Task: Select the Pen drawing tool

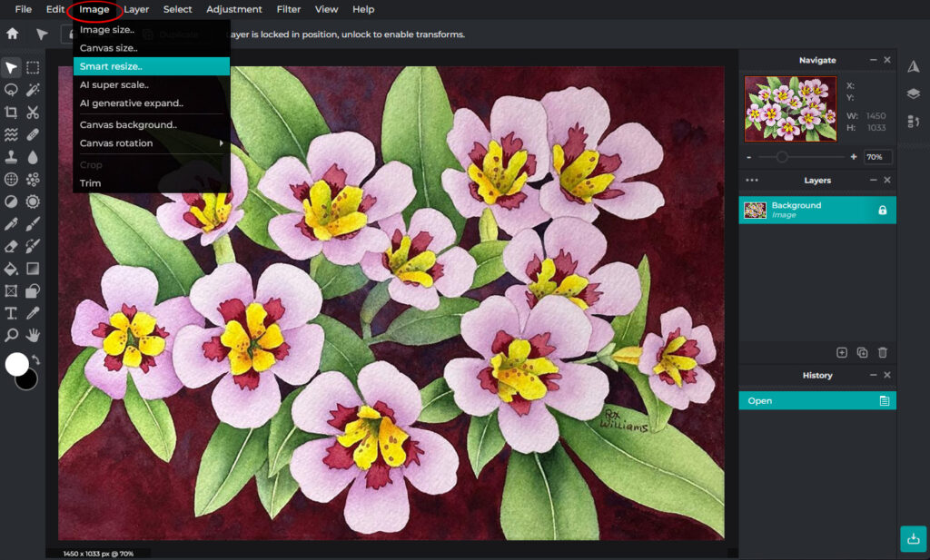Action: coord(11,224)
